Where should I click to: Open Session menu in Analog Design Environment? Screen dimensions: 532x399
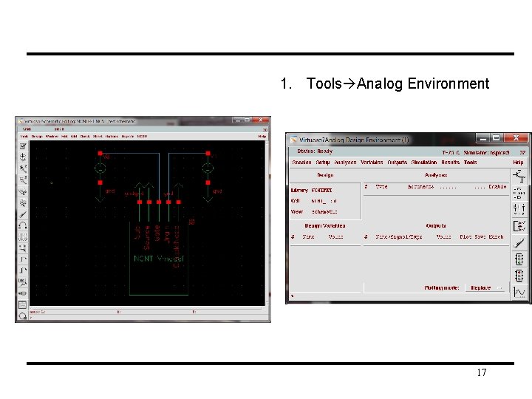301,163
